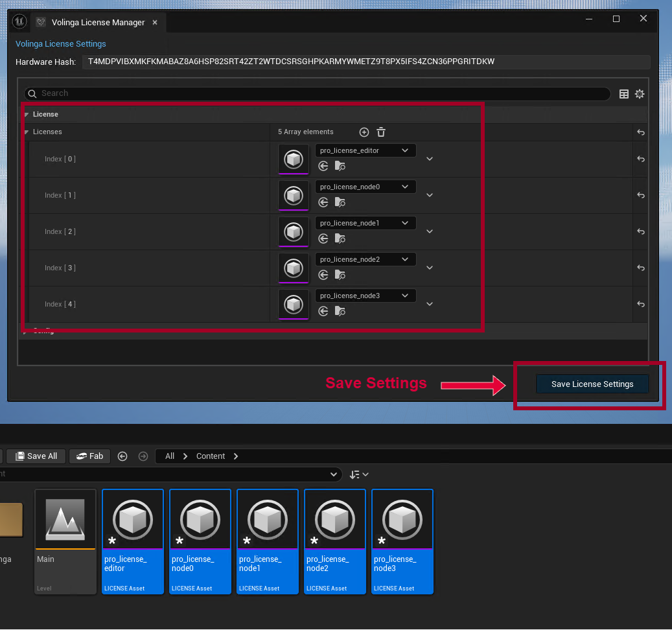
Task: Click the Save License Settings button
Action: 592,384
